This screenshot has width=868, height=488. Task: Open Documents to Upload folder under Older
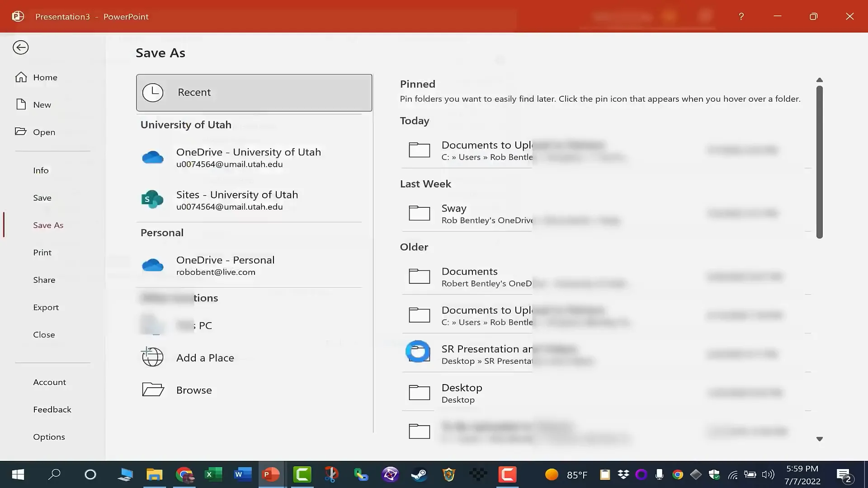(x=606, y=315)
